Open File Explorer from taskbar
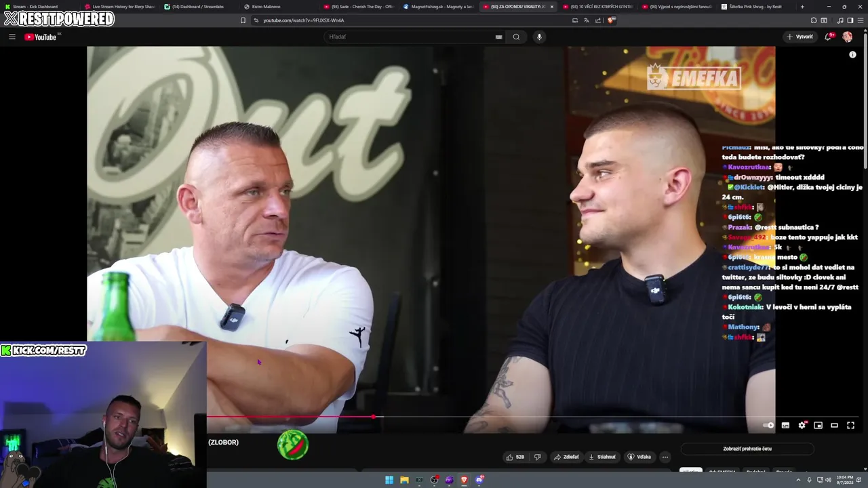This screenshot has height=488, width=868. (404, 480)
